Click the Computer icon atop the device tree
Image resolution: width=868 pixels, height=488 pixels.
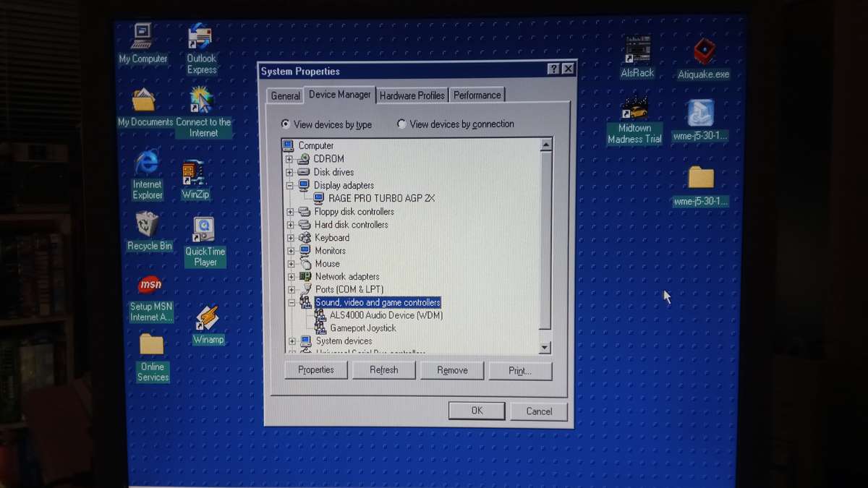[x=315, y=145]
